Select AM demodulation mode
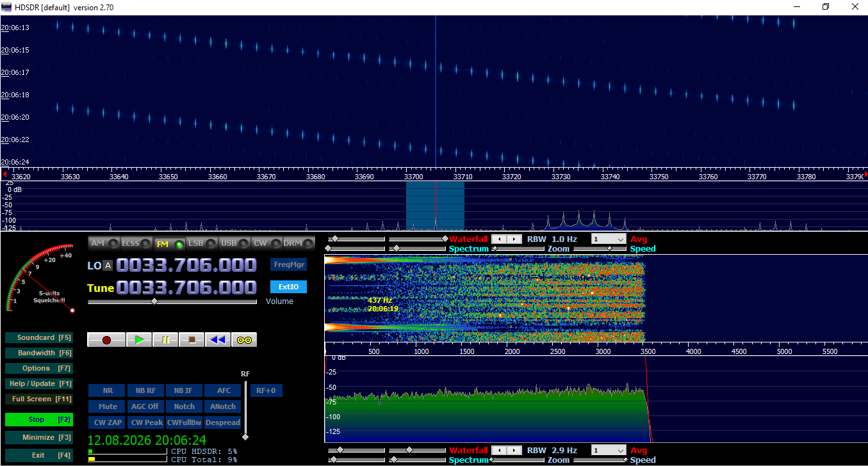The image size is (868, 466). coord(104,243)
